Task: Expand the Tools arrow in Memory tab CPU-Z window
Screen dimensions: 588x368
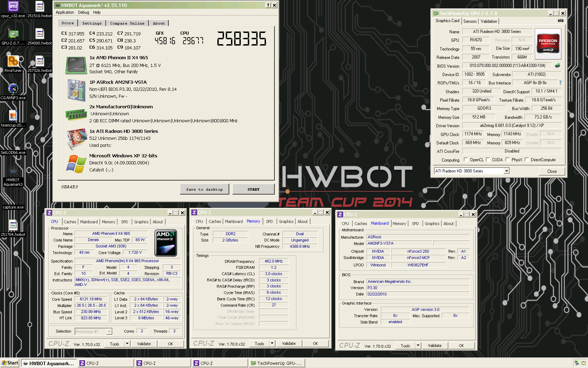Action: [272, 343]
